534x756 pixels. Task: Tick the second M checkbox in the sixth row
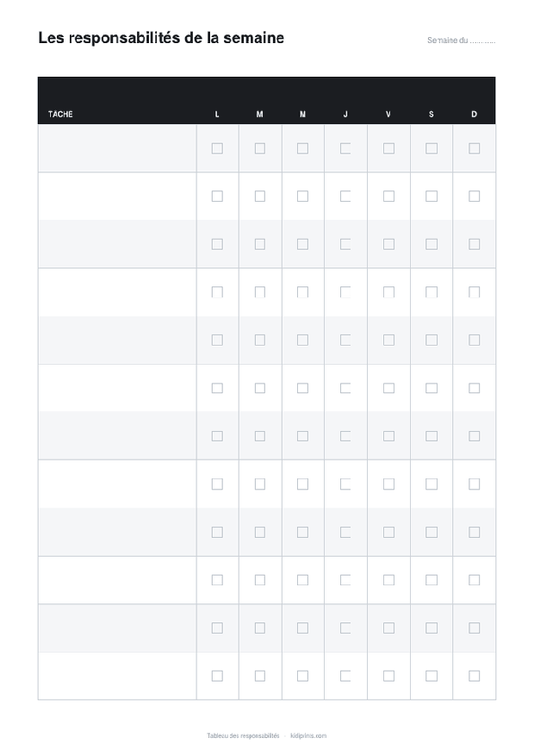303,388
